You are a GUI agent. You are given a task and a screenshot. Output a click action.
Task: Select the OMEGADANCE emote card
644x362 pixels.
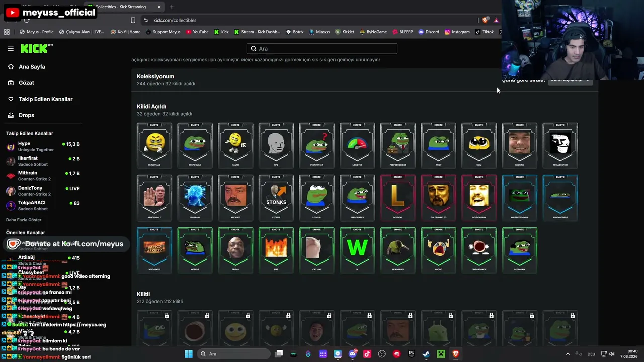pos(479,250)
